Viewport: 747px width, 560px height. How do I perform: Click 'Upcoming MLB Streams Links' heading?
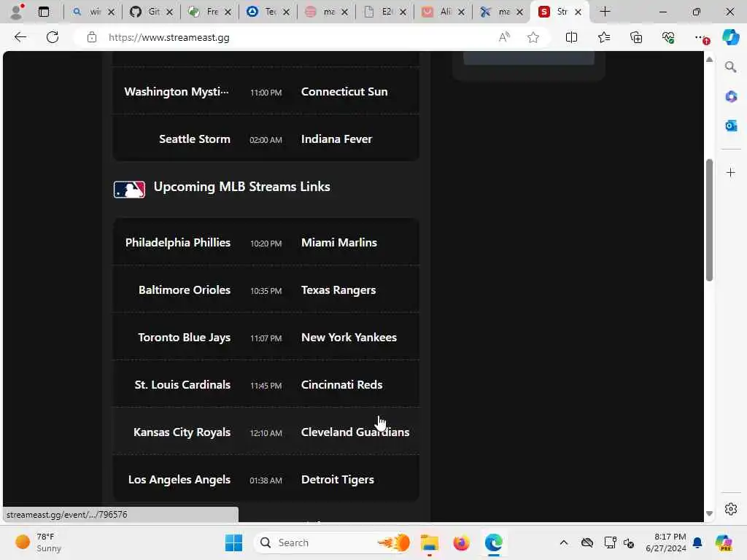242,187
